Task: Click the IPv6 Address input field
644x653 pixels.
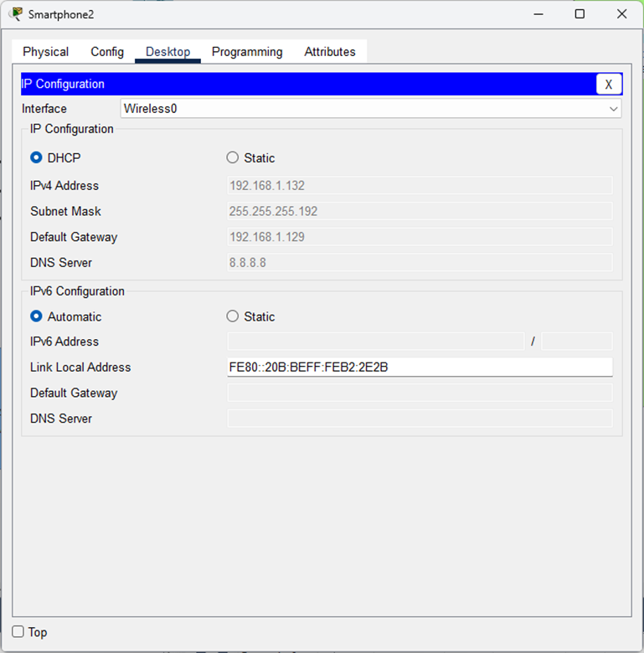Action: click(x=375, y=342)
